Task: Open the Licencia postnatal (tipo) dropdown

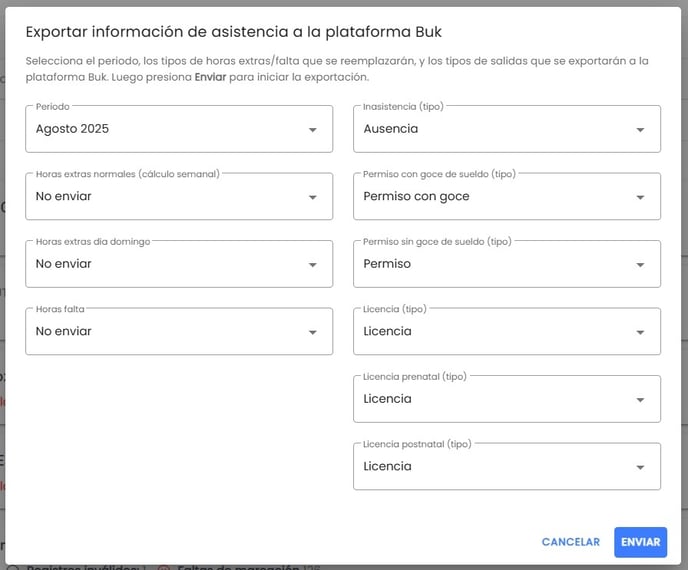Action: click(x=507, y=466)
